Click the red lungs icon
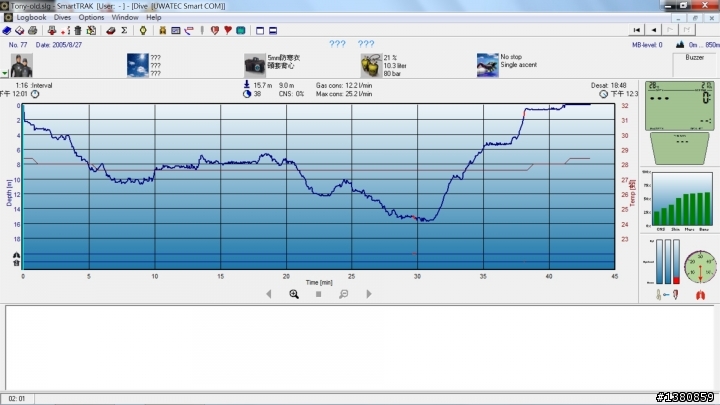 click(x=700, y=295)
